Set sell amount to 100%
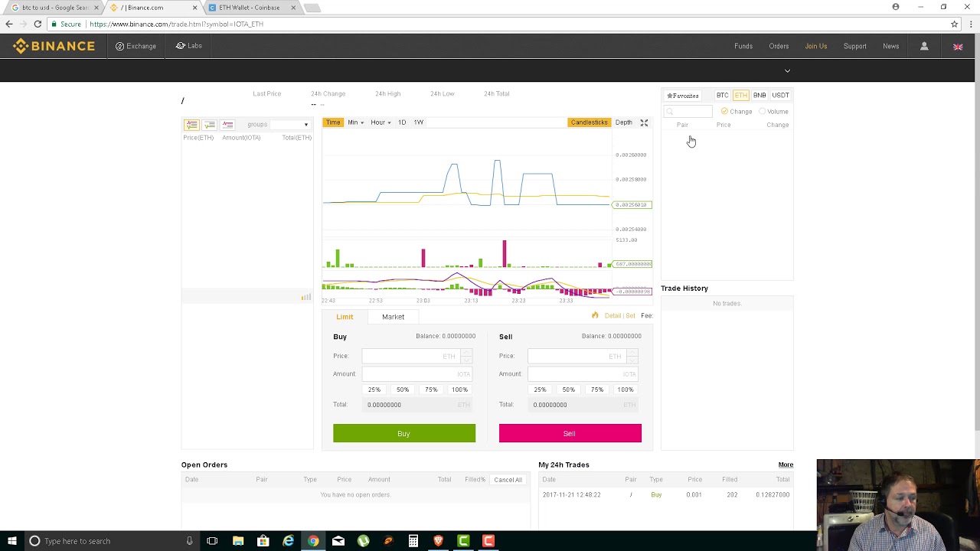Viewport: 980px width, 551px height. (626, 390)
